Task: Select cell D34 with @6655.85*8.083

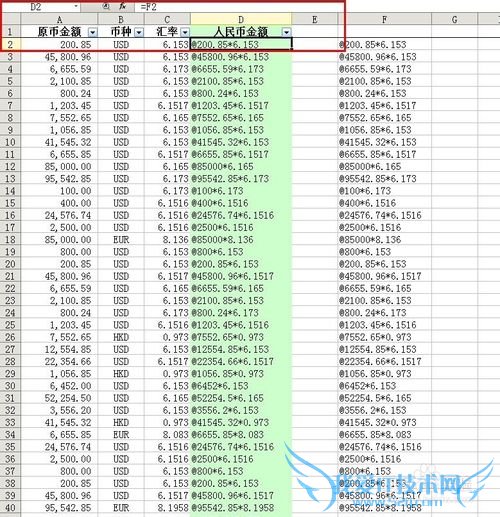Action: click(241, 435)
